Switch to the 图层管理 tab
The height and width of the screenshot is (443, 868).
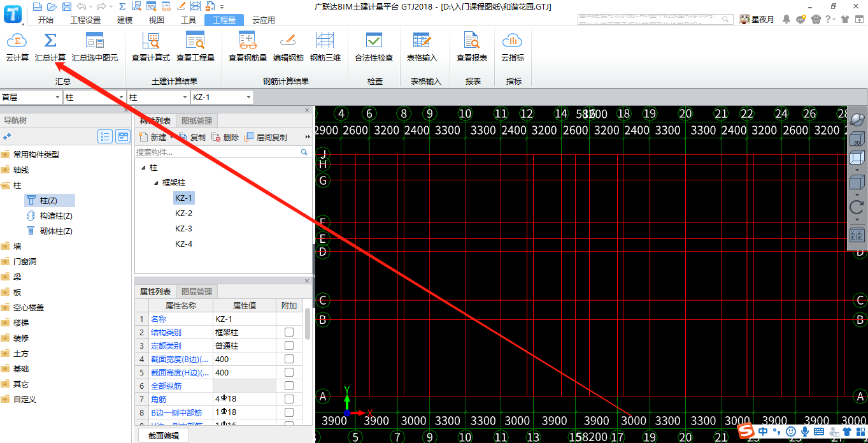coord(197,291)
